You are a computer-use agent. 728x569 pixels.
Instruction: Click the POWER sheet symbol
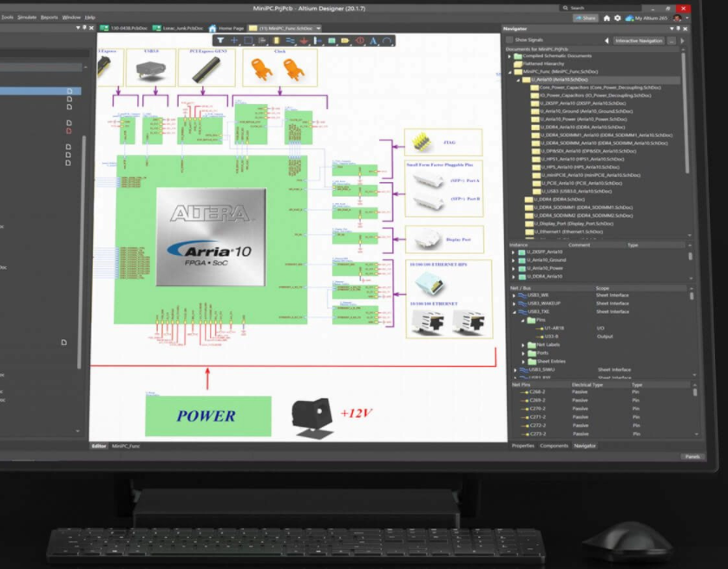[x=208, y=415]
